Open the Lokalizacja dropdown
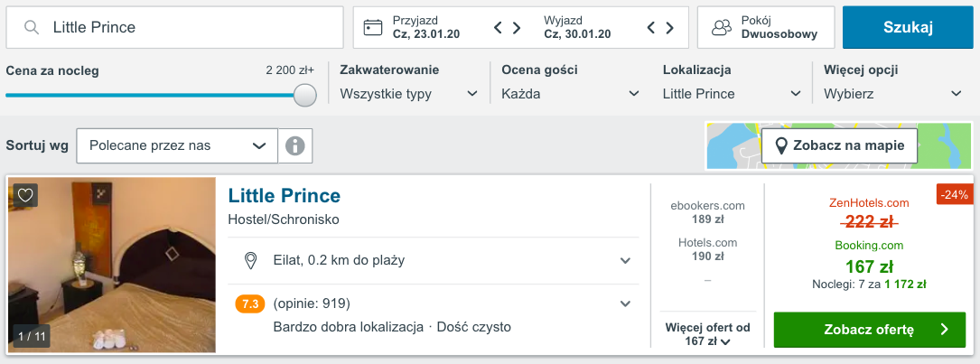This screenshot has width=980, height=364. pyautogui.click(x=732, y=93)
